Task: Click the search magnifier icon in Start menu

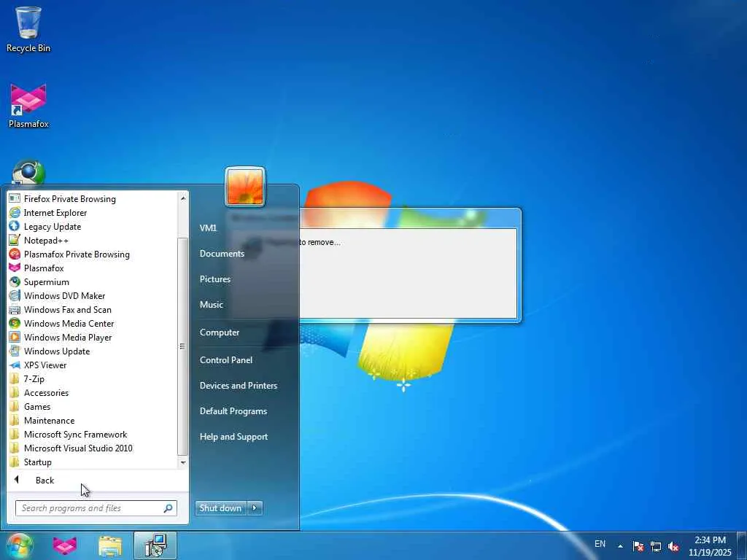Action: point(168,508)
